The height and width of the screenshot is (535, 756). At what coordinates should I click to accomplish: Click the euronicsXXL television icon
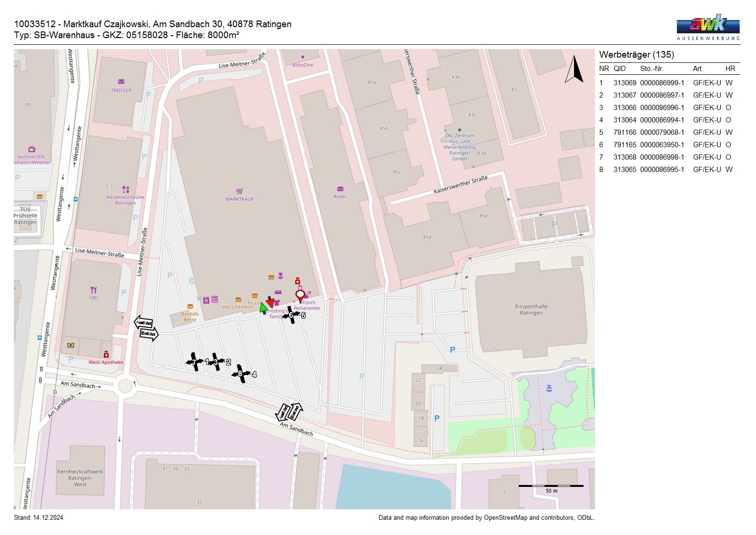point(32,149)
